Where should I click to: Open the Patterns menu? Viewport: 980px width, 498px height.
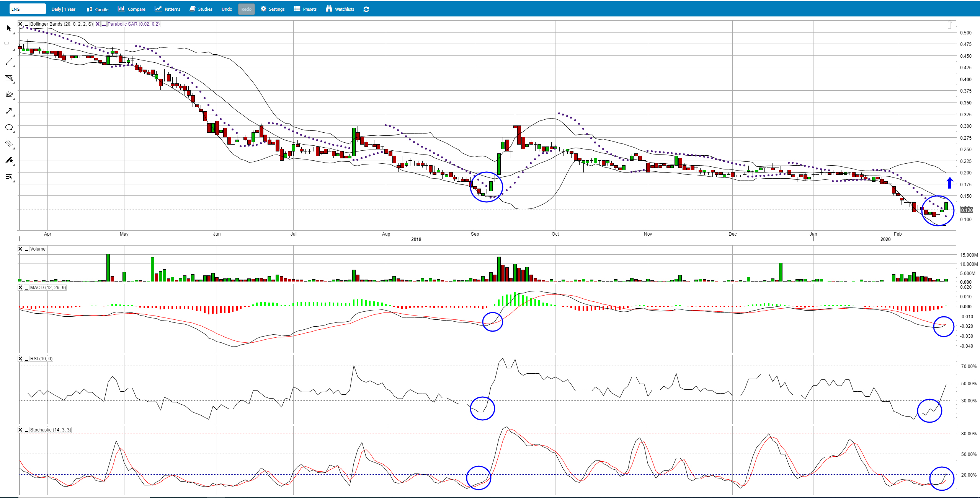tap(167, 9)
